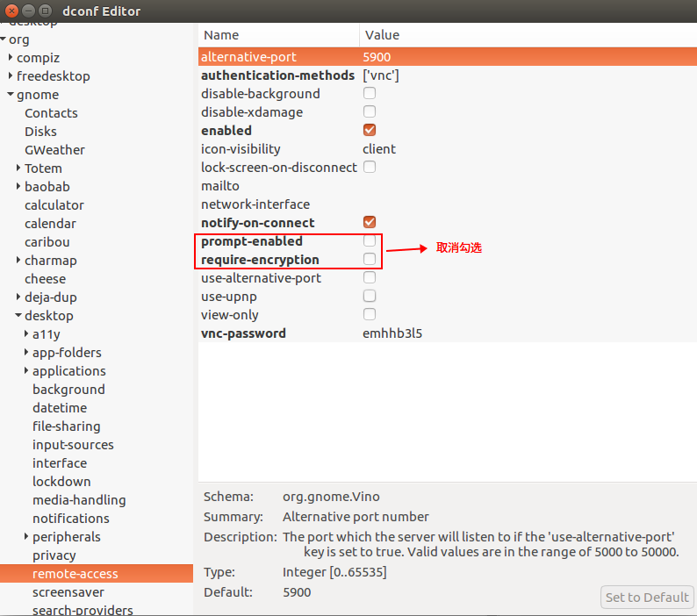
Task: Expand the applications tree node
Action: coord(26,370)
